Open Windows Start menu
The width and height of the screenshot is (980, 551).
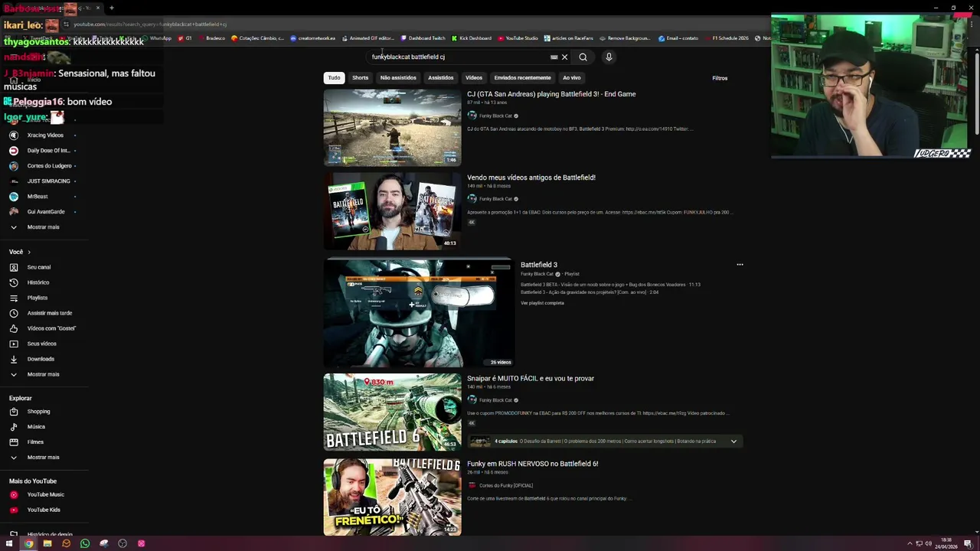9,543
